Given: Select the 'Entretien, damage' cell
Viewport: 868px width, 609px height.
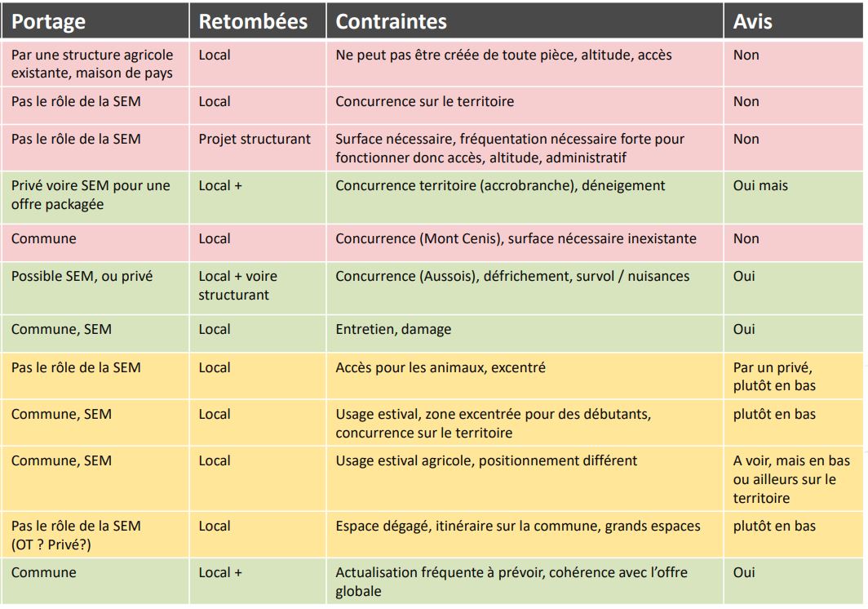Looking at the screenshot, I should point(525,334).
